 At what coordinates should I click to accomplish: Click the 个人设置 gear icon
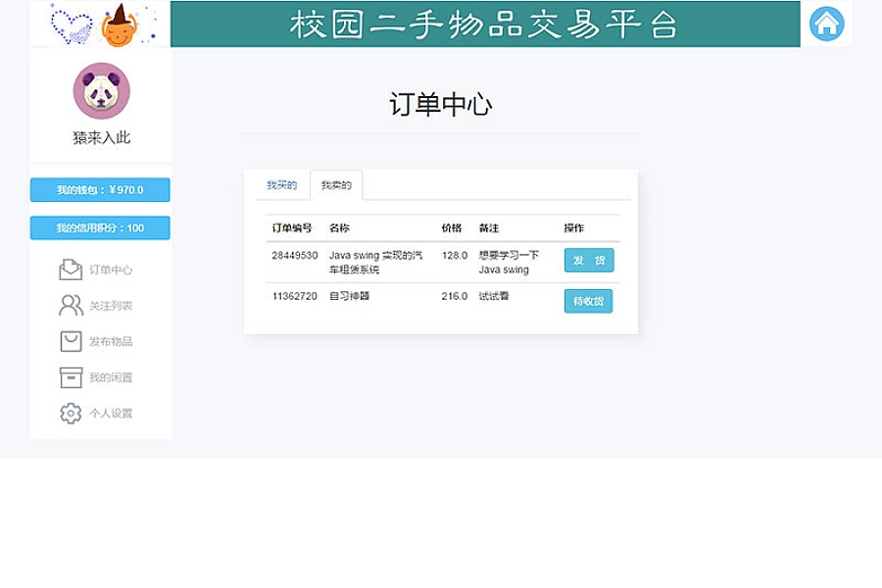pyautogui.click(x=71, y=413)
